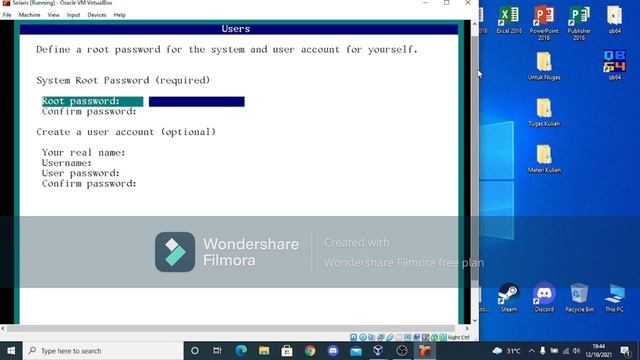
Task: Click the VirtualBox hard disk activity indicator
Action: 353,337
